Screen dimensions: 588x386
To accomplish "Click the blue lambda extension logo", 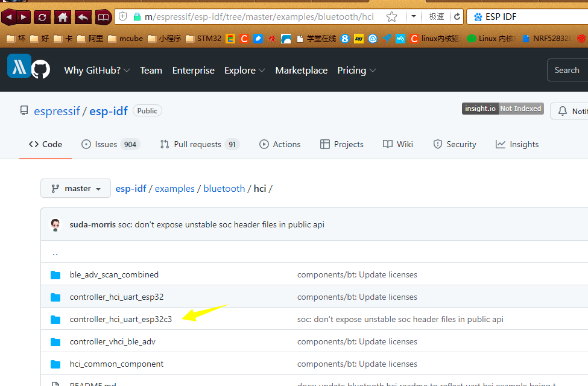I will coord(19,66).
